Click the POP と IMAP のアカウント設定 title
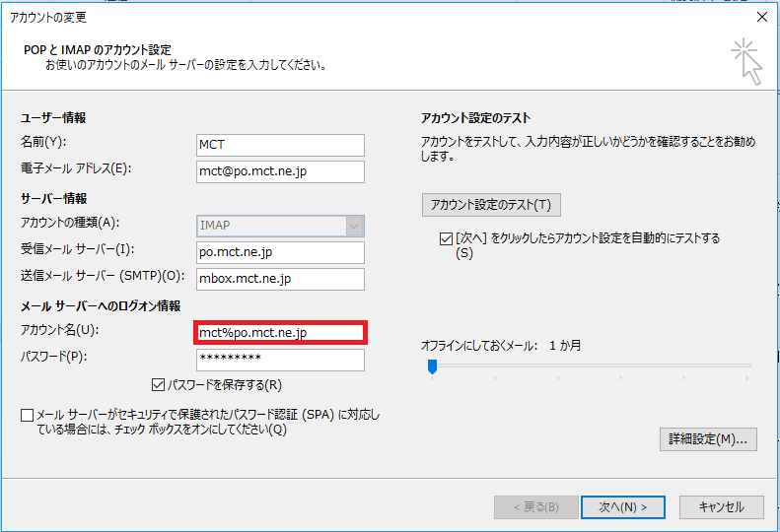The image size is (780, 532). pyautogui.click(x=98, y=49)
